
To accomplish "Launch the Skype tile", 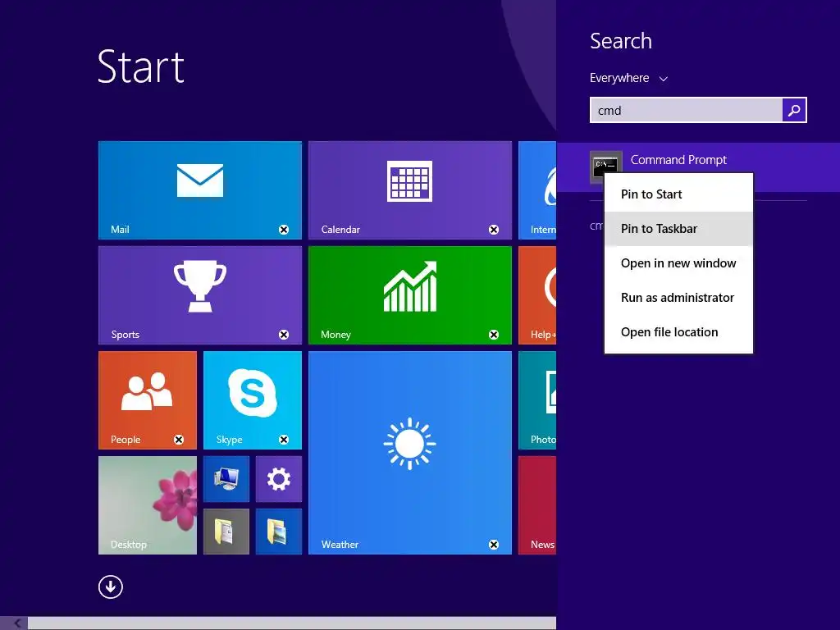I will click(253, 399).
